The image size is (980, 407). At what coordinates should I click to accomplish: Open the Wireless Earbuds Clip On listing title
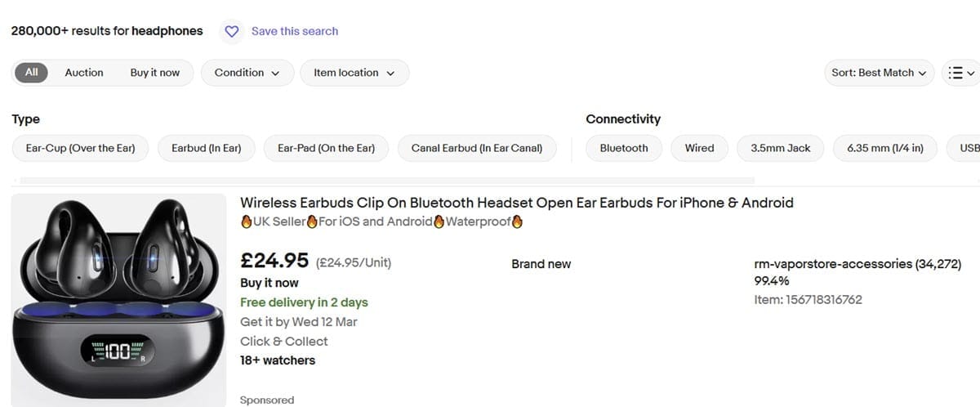(x=516, y=203)
